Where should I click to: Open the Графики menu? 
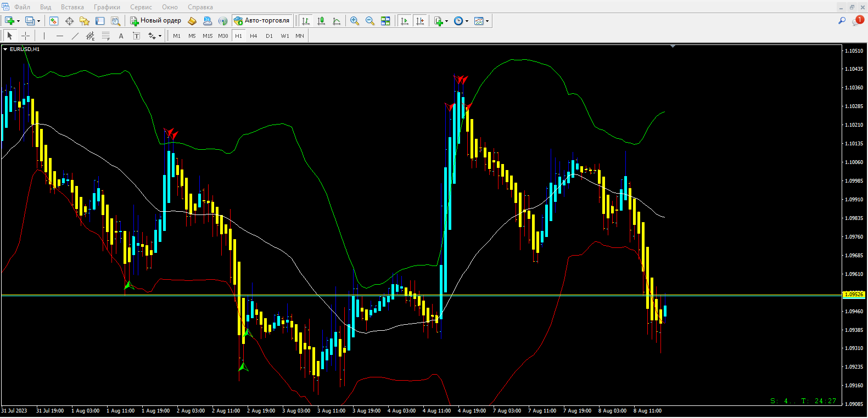click(107, 7)
